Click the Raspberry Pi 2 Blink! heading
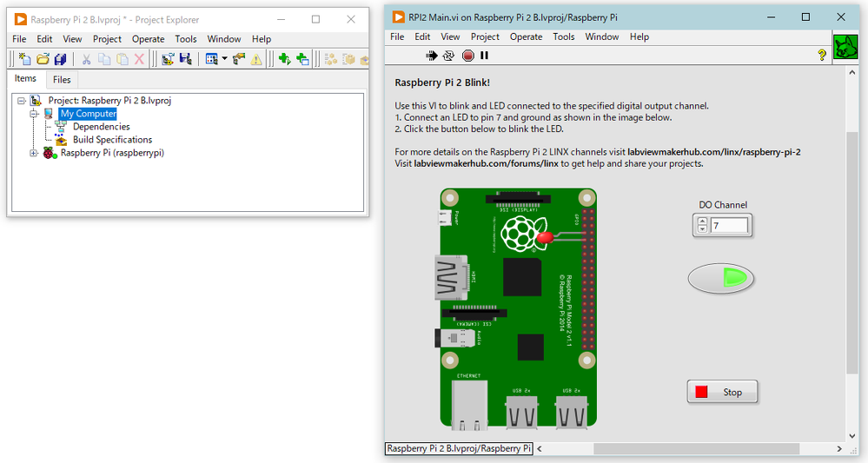This screenshot has height=463, width=868. click(x=442, y=83)
